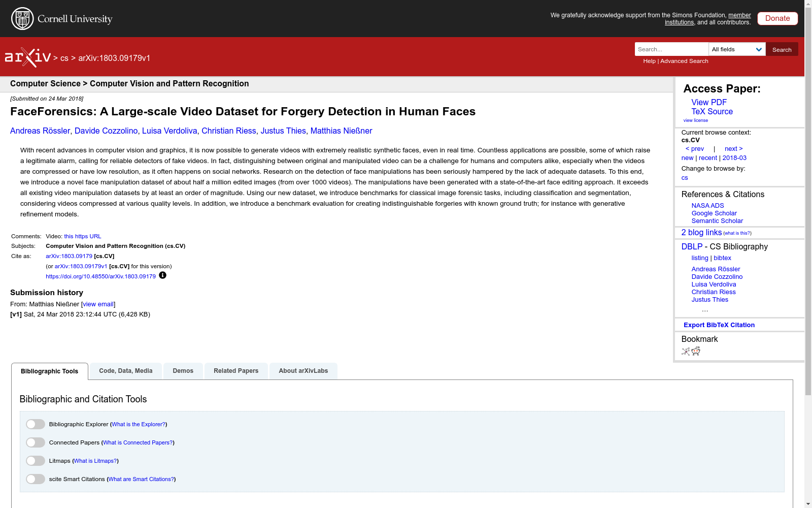This screenshot has width=812, height=508.
Task: Go to previous paper via prev link
Action: (695, 149)
